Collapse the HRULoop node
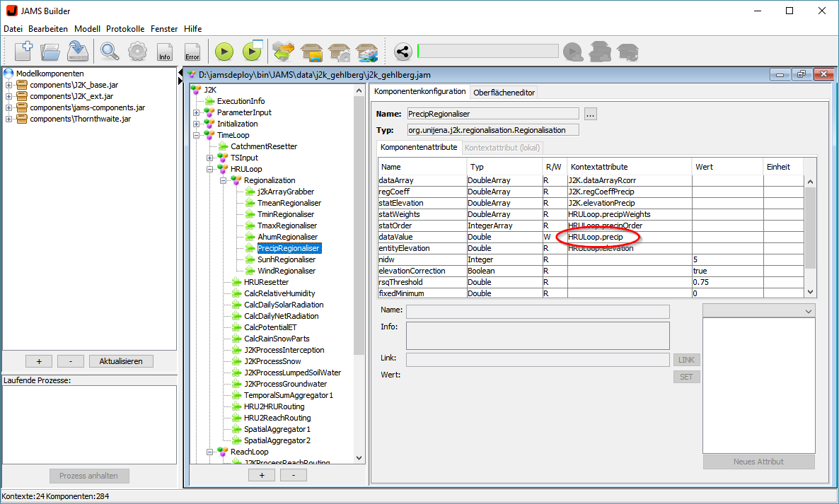 (210, 169)
